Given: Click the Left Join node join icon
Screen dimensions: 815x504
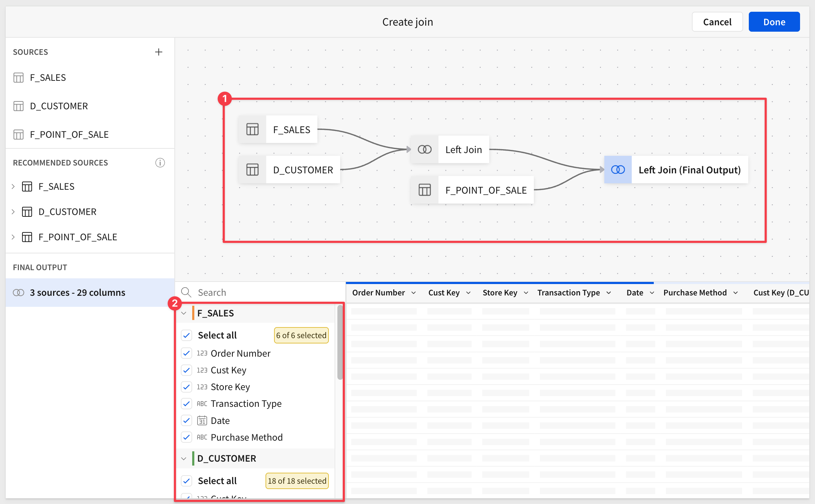Looking at the screenshot, I should click(x=425, y=149).
